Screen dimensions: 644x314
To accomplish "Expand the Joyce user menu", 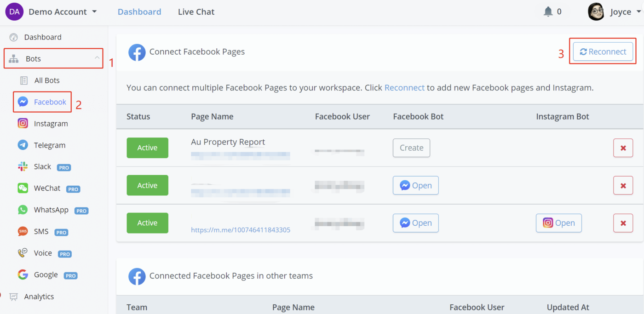I will tap(615, 12).
